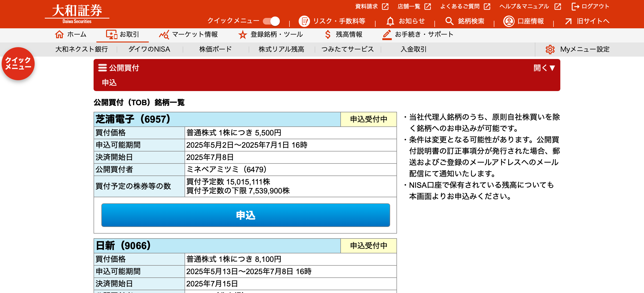Image resolution: width=644 pixels, height=293 pixels.
Task: Open 入金取引 link
Action: pyautogui.click(x=413, y=49)
